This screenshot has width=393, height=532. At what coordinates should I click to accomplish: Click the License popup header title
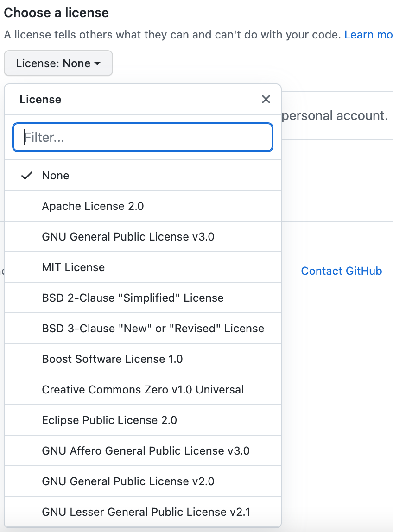(x=40, y=100)
